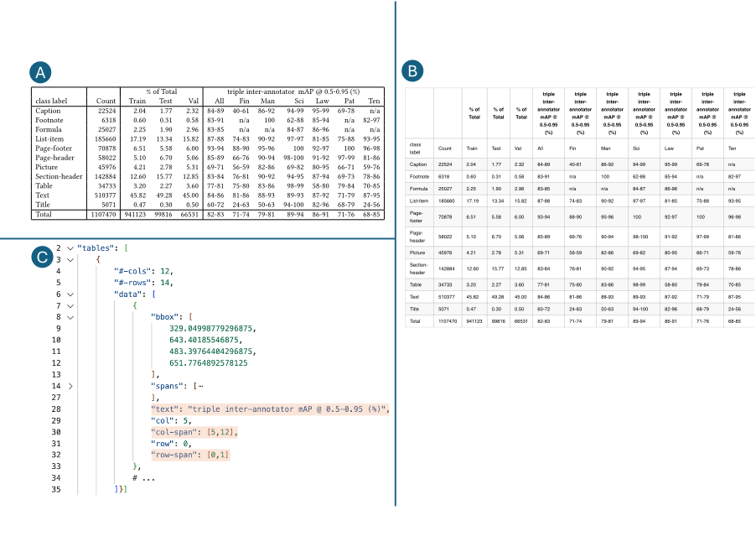Click the "Page-footer" row label in table A
Screen dimensions: 756x557
click(x=54, y=148)
